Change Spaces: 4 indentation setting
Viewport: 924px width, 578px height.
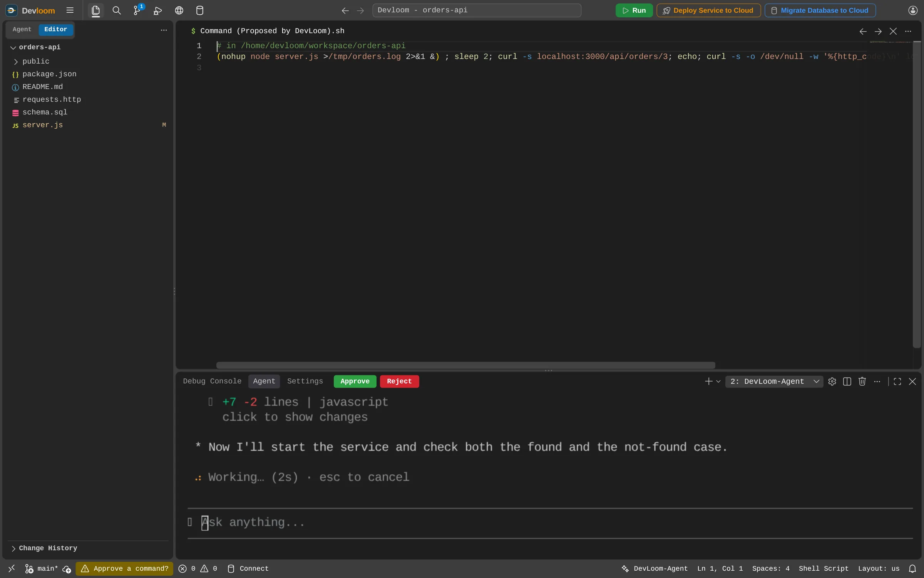pos(771,569)
